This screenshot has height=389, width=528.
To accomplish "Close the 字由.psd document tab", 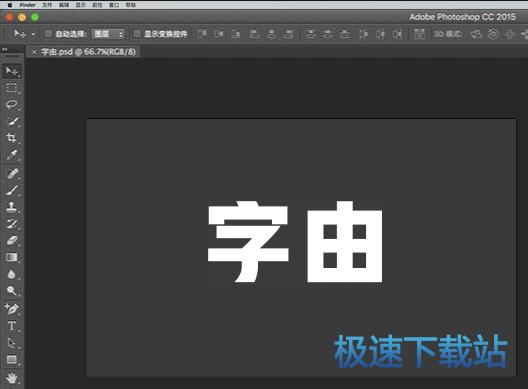I will [34, 52].
